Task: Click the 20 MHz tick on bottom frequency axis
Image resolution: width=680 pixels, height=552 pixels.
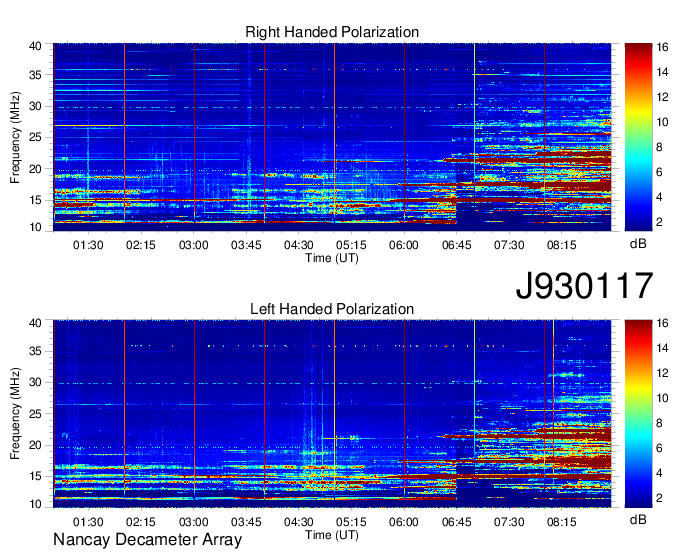Action: [x=35, y=445]
